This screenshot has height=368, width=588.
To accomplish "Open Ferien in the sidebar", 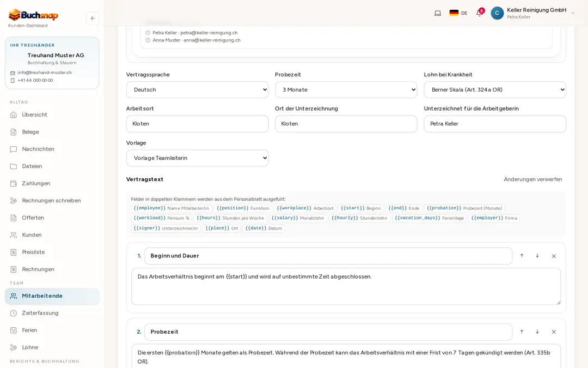I will [x=52, y=330].
